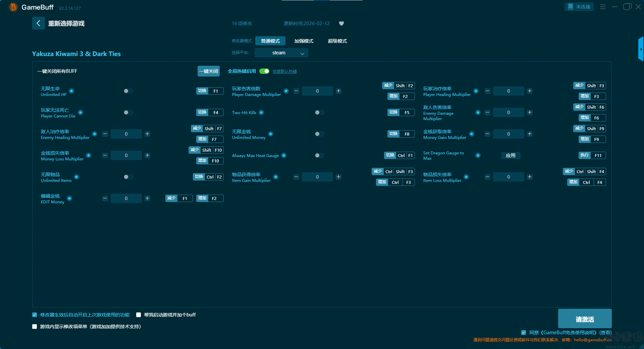The image size is (644, 349).
Task: Click the star beside Unlimited Money
Action: pyautogui.click(x=271, y=134)
